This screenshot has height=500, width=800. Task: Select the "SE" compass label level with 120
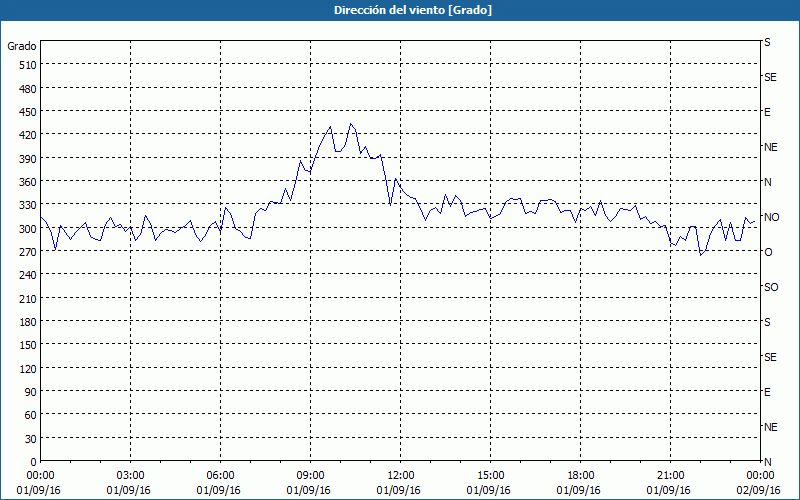[770, 357]
